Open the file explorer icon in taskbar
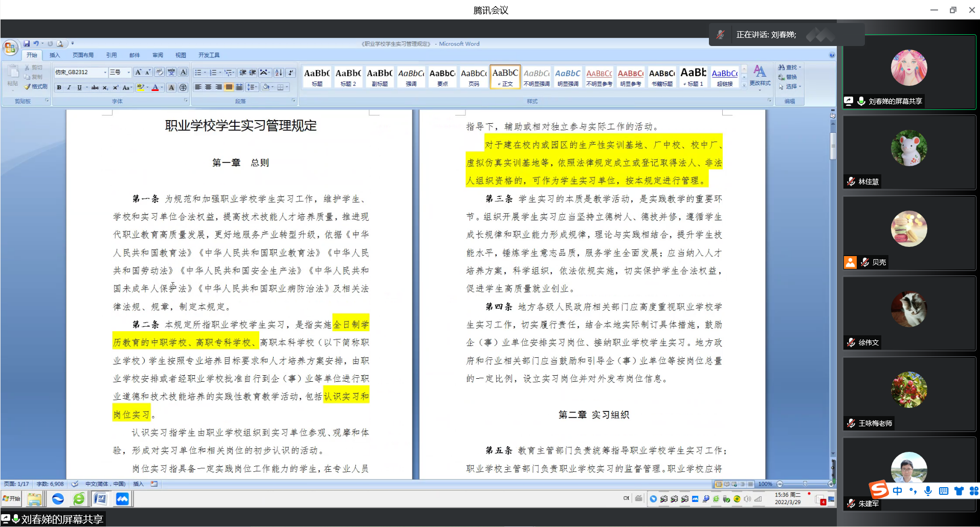 point(35,498)
